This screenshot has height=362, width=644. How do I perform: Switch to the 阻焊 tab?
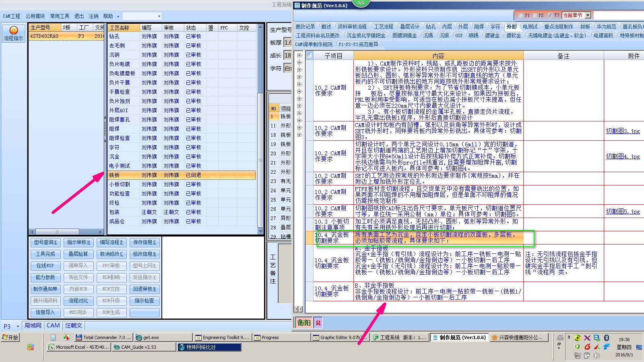[479, 27]
